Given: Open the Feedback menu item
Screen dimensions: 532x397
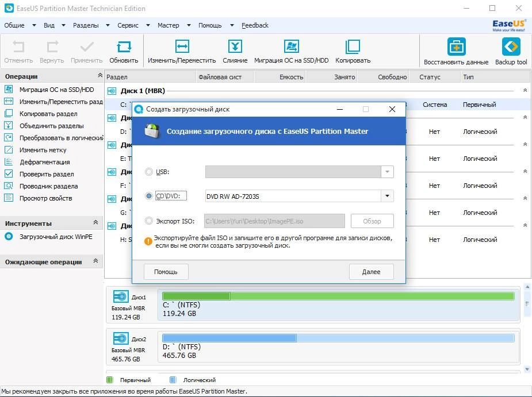Looking at the screenshot, I should click(x=255, y=25).
